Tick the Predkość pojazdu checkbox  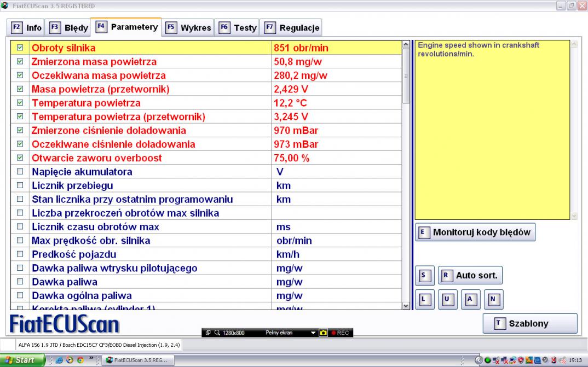click(x=20, y=254)
